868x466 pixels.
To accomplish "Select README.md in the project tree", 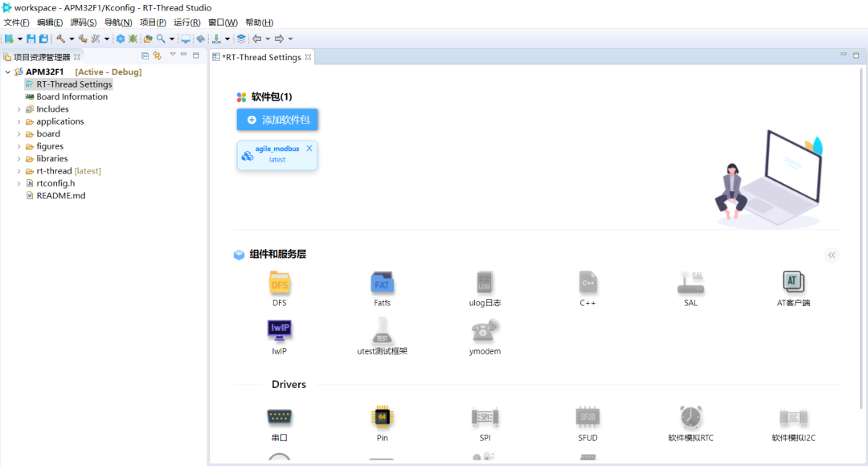I will 61,196.
